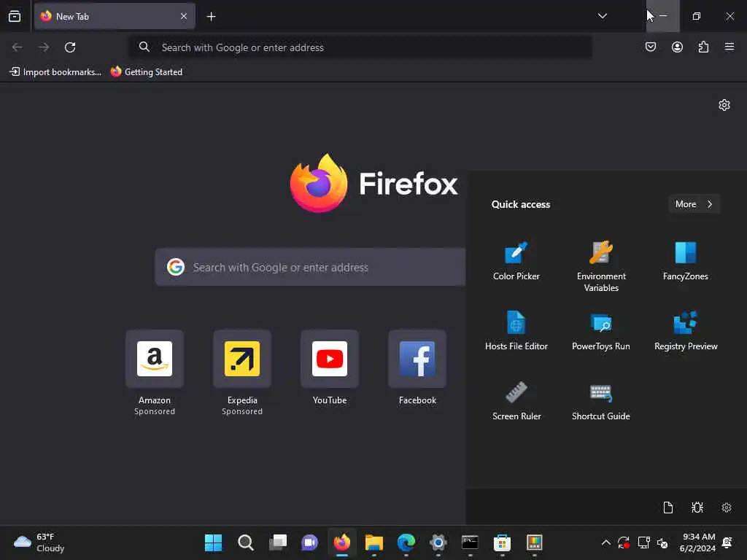
Task: Reload the current Firefox page
Action: tap(70, 47)
